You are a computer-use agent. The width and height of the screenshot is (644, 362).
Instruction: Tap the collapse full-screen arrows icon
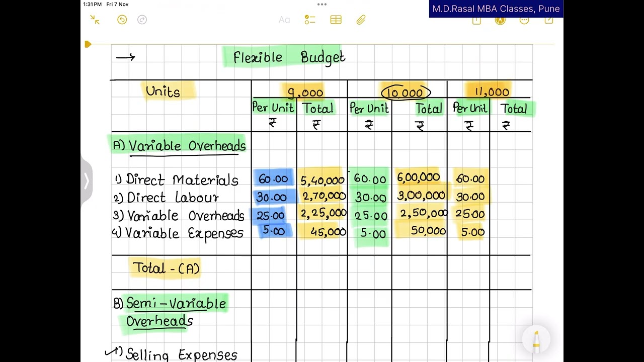point(95,20)
